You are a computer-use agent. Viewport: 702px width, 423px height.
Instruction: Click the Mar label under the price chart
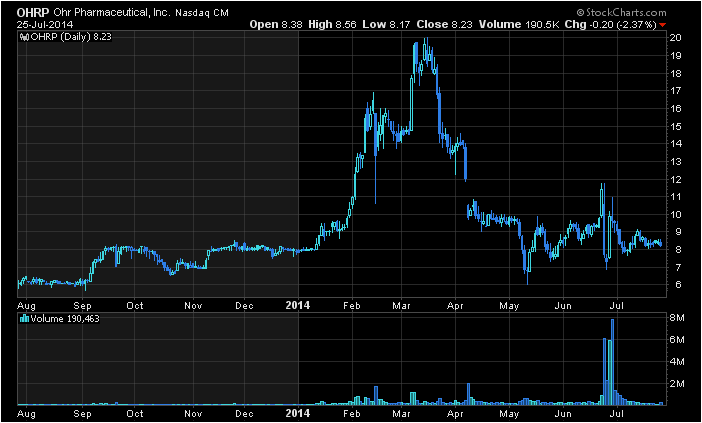pos(402,305)
